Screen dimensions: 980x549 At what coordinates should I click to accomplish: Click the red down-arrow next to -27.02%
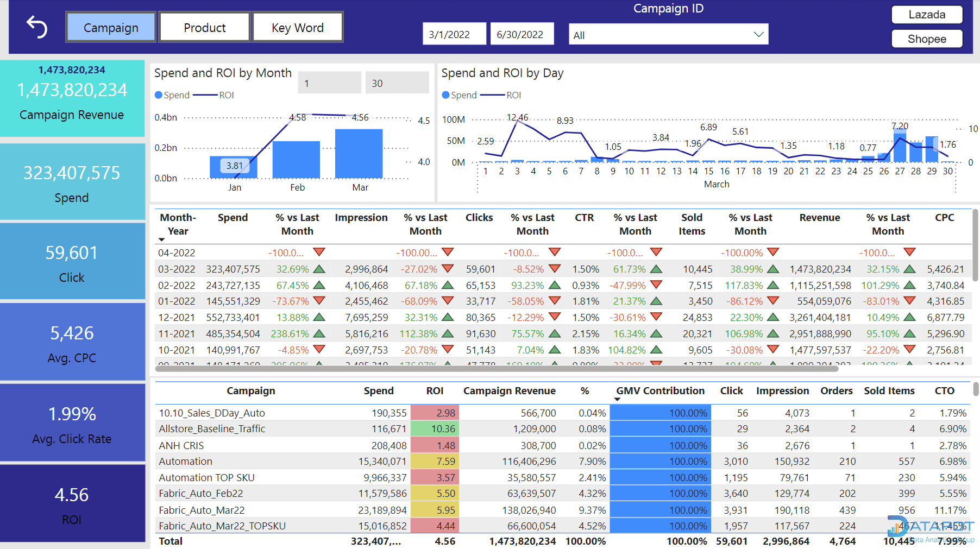[x=448, y=268]
